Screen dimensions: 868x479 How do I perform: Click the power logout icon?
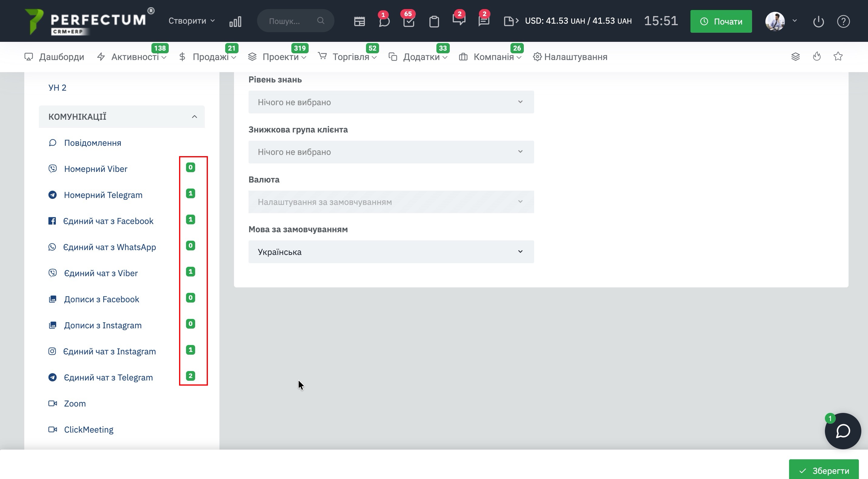pyautogui.click(x=818, y=22)
